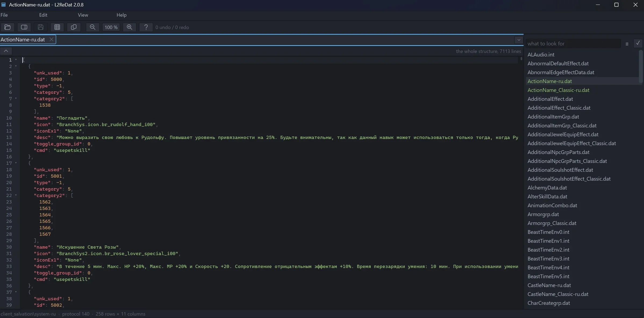This screenshot has width=644, height=318.
Task: Open the tab list dropdown chevron
Action: (x=519, y=40)
